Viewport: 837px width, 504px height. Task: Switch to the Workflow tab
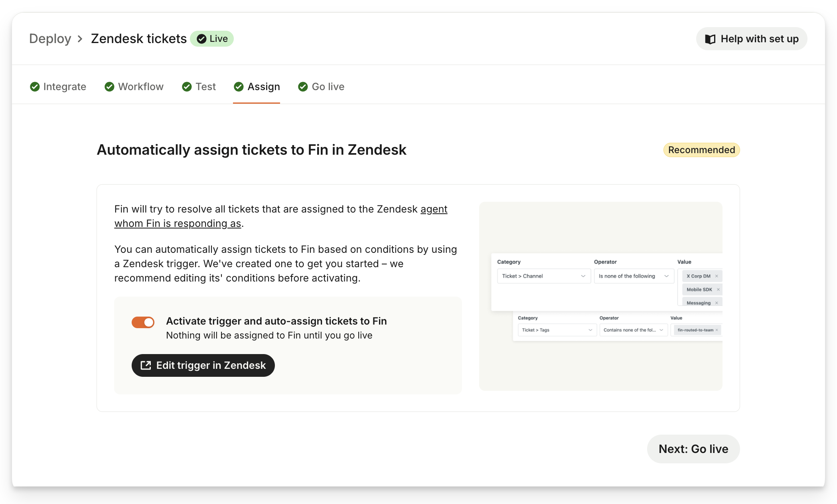click(134, 87)
